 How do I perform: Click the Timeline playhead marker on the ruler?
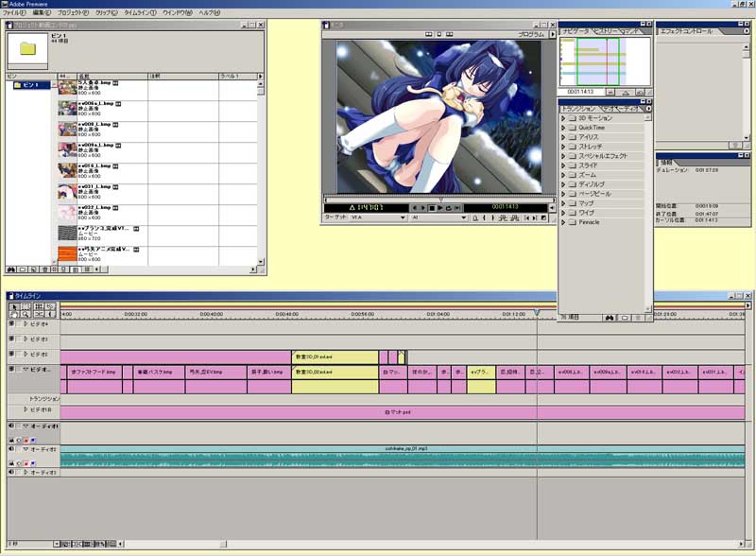[537, 313]
